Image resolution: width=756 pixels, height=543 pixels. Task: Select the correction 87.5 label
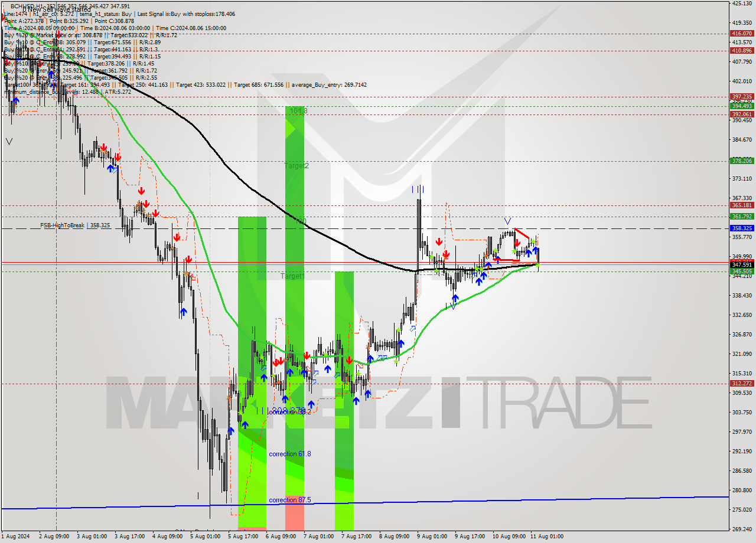[289, 500]
